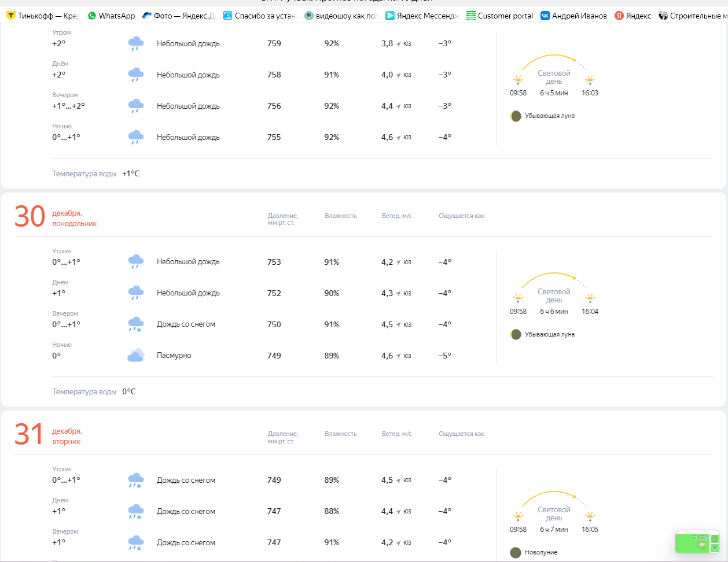Open the Спасибо за установку bookmark

(x=260, y=16)
